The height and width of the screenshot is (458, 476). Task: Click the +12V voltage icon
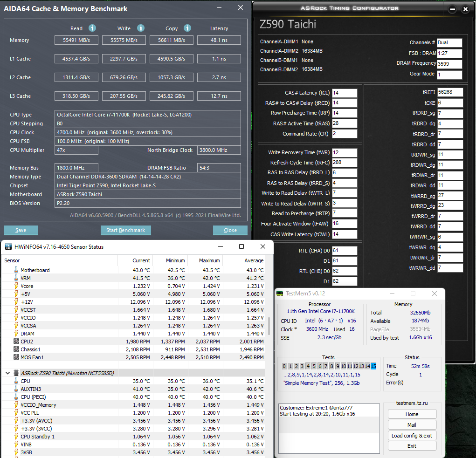point(16,301)
